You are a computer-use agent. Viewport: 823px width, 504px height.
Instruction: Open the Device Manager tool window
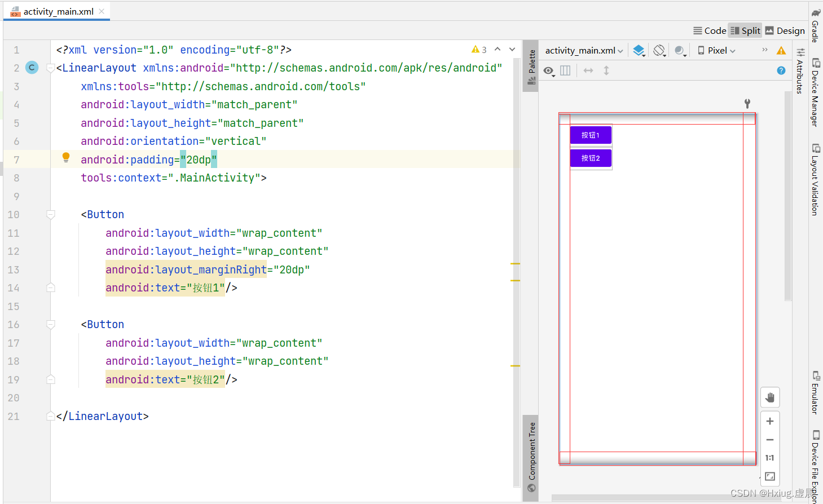click(x=816, y=92)
